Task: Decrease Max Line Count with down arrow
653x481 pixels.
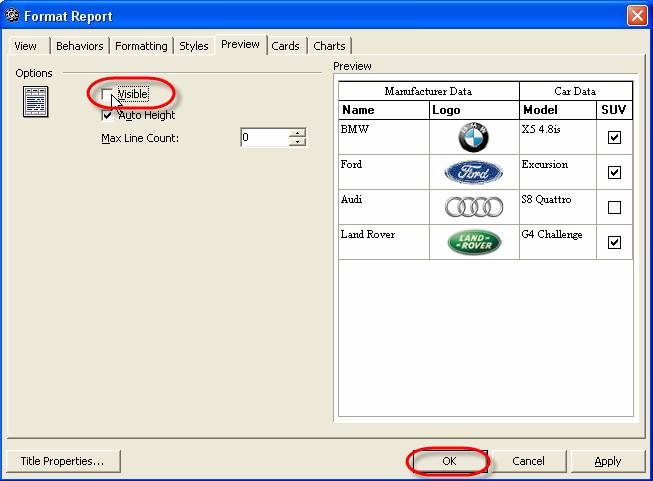Action: [x=297, y=142]
